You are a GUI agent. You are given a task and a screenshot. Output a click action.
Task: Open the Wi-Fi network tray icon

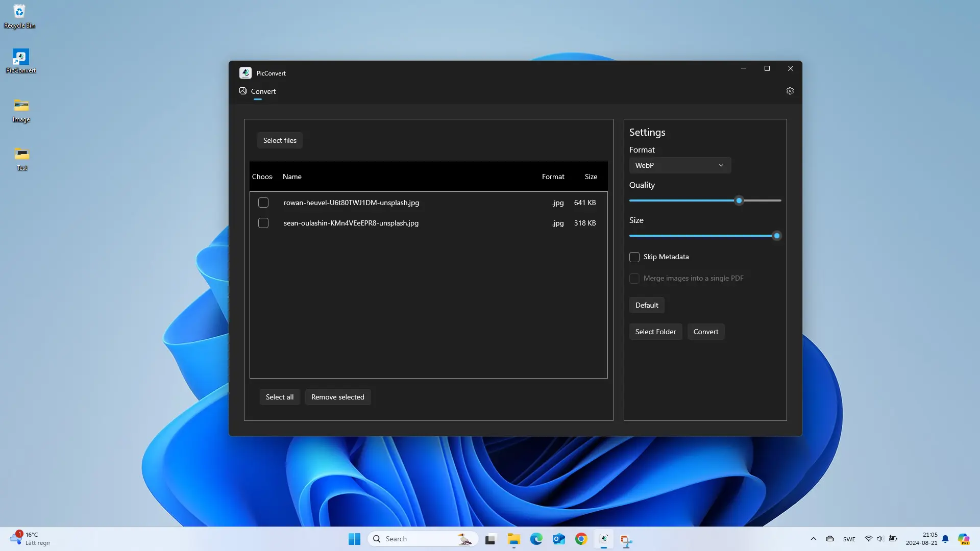(x=868, y=539)
